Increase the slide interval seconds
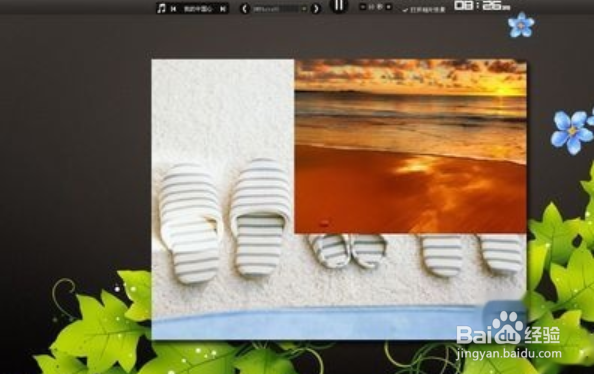This screenshot has height=374, width=594. [x=388, y=7]
